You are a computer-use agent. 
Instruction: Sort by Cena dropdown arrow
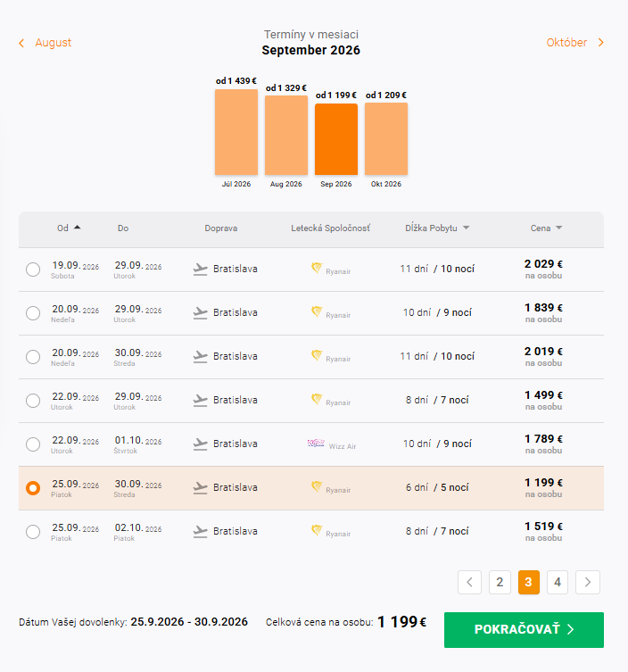pos(558,228)
